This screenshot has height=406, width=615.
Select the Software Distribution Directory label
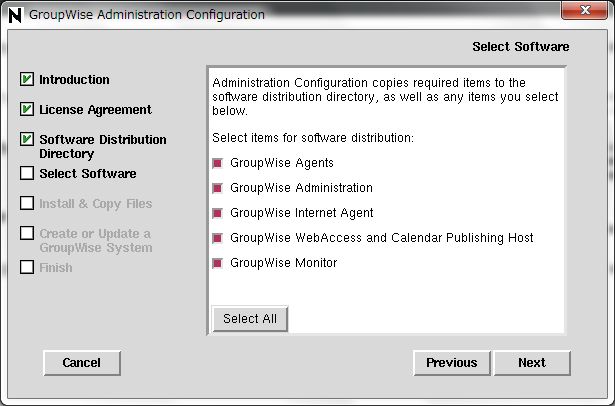103,146
